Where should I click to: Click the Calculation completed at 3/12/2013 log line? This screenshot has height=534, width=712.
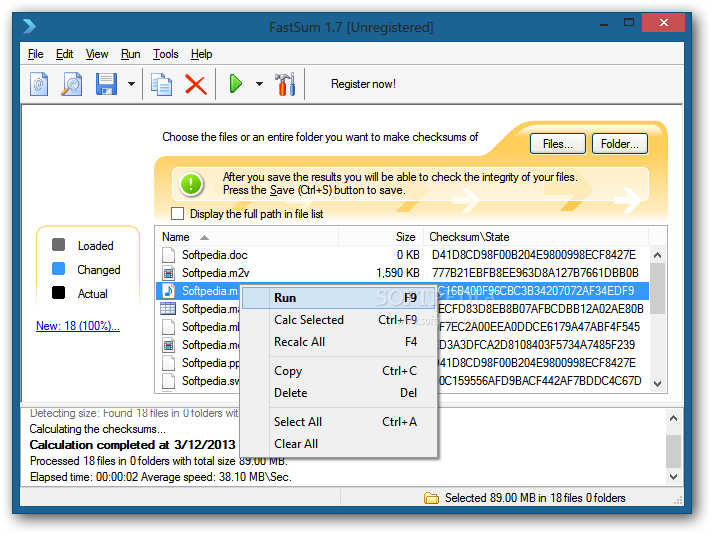[x=133, y=445]
